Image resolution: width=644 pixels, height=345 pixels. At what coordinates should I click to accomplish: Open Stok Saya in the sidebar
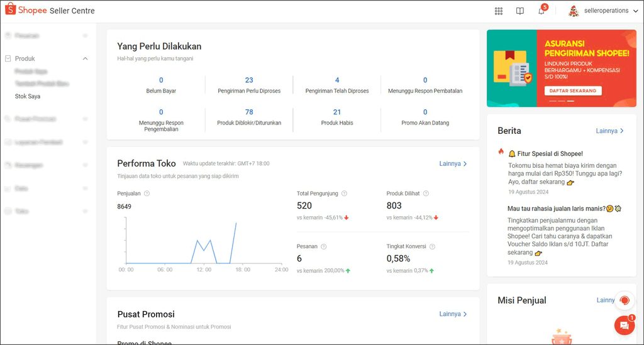pyautogui.click(x=28, y=96)
